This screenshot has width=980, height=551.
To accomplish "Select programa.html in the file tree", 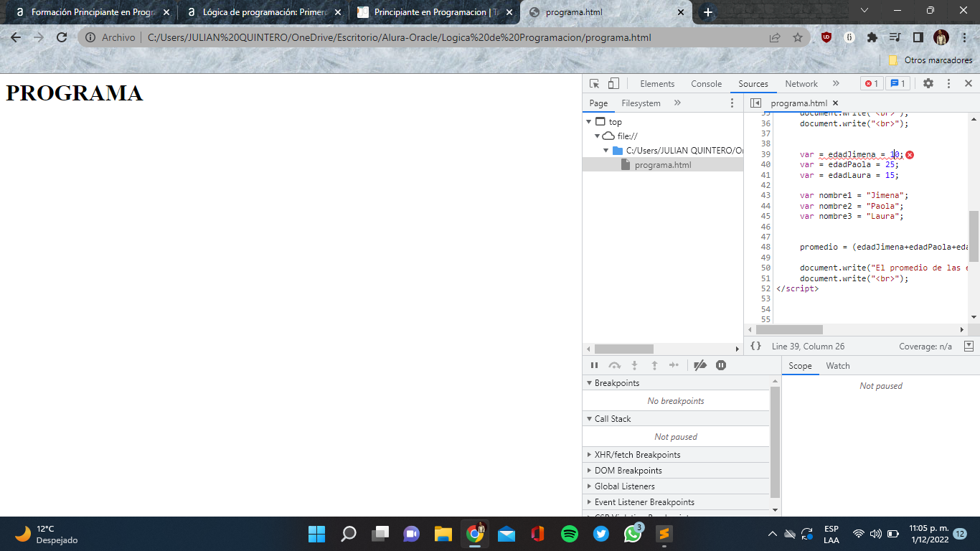I will click(x=662, y=165).
